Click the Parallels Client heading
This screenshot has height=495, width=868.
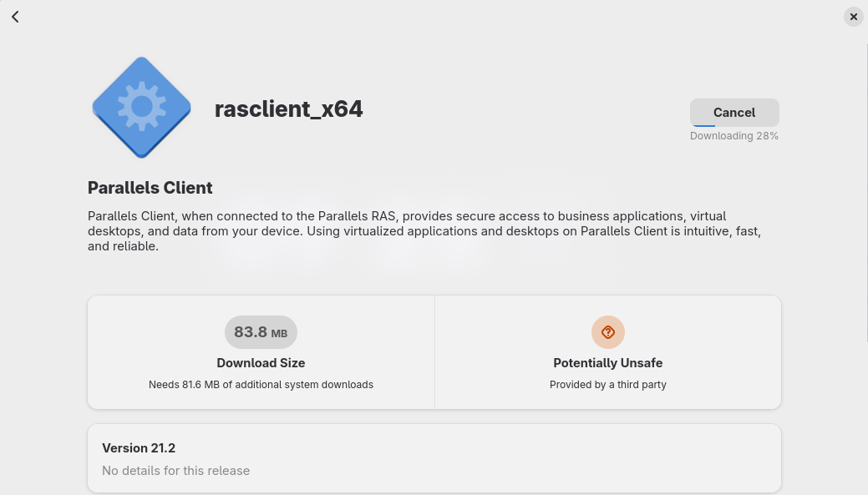point(150,188)
